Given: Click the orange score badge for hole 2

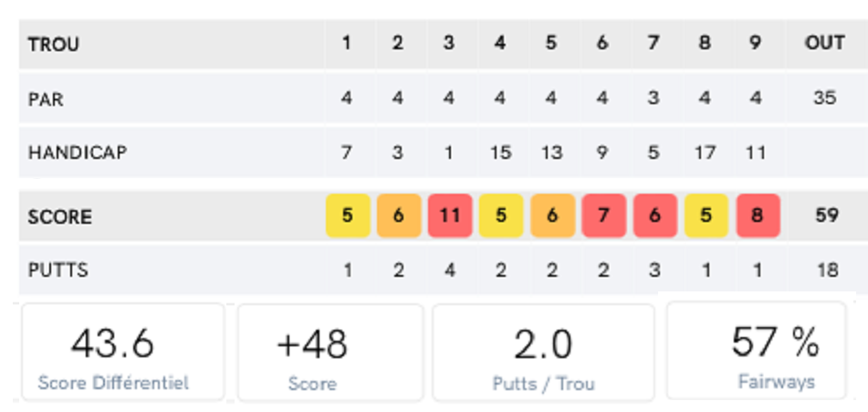Looking at the screenshot, I should (398, 217).
